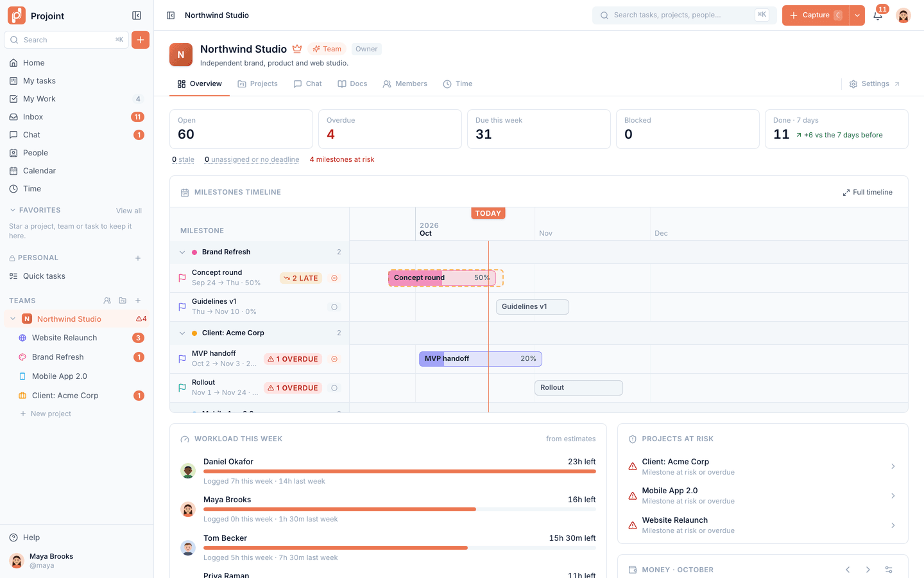
Task: Open the Money panel filter settings icon
Action: pyautogui.click(x=889, y=570)
